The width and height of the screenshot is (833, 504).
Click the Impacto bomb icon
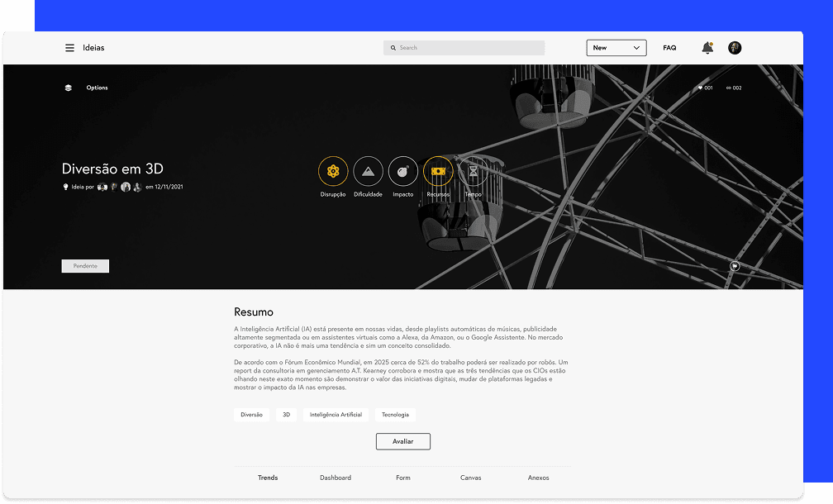point(403,171)
